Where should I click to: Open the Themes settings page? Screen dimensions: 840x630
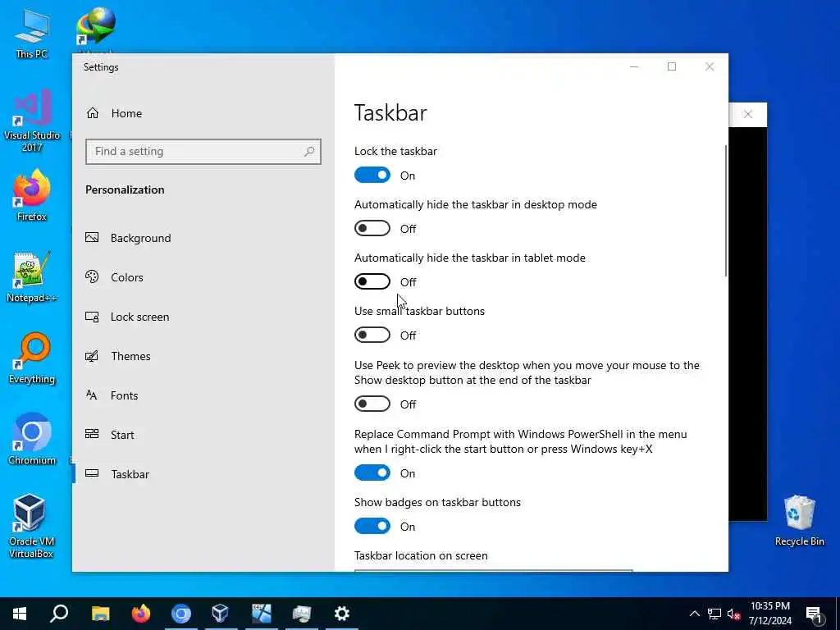point(203,356)
